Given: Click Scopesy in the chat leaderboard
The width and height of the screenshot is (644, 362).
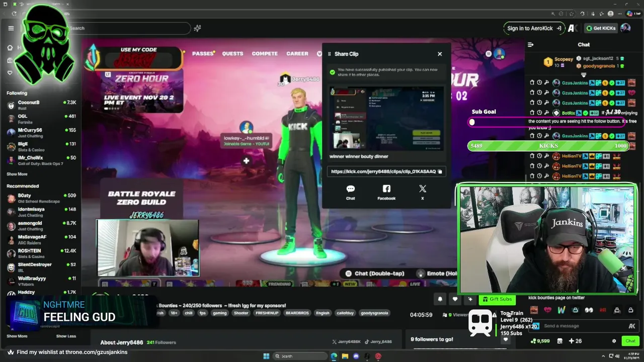Looking at the screenshot, I should tap(564, 59).
